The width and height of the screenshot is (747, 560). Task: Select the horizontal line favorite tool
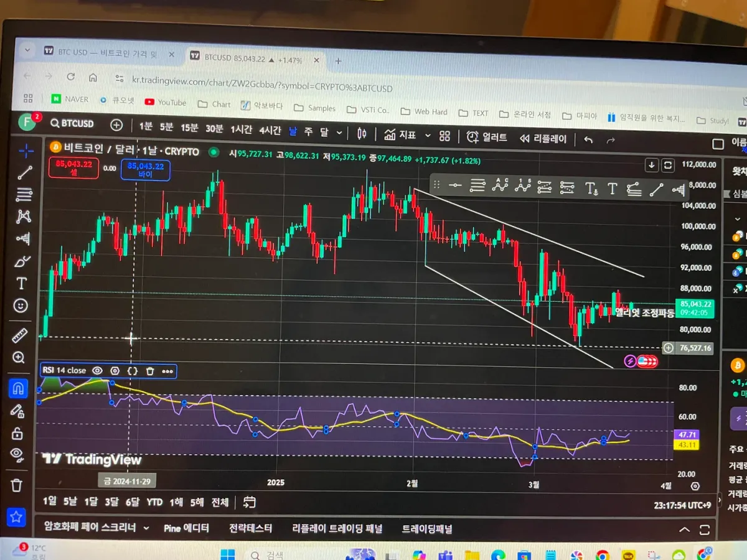(x=455, y=184)
